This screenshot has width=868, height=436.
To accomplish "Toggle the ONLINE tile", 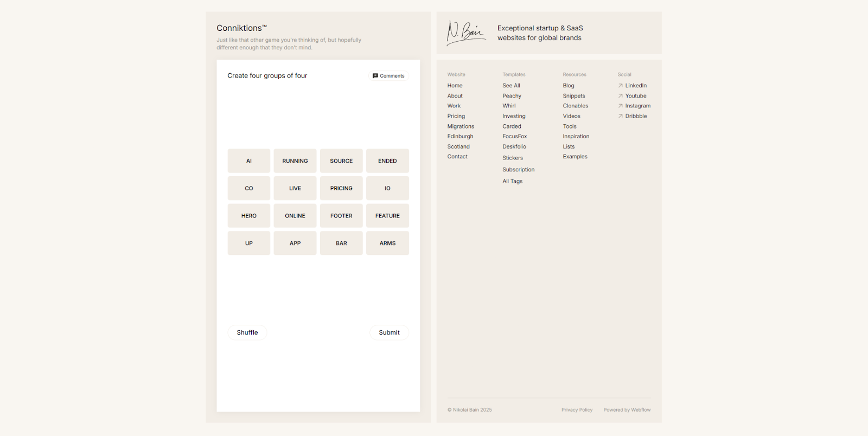I will tap(295, 216).
